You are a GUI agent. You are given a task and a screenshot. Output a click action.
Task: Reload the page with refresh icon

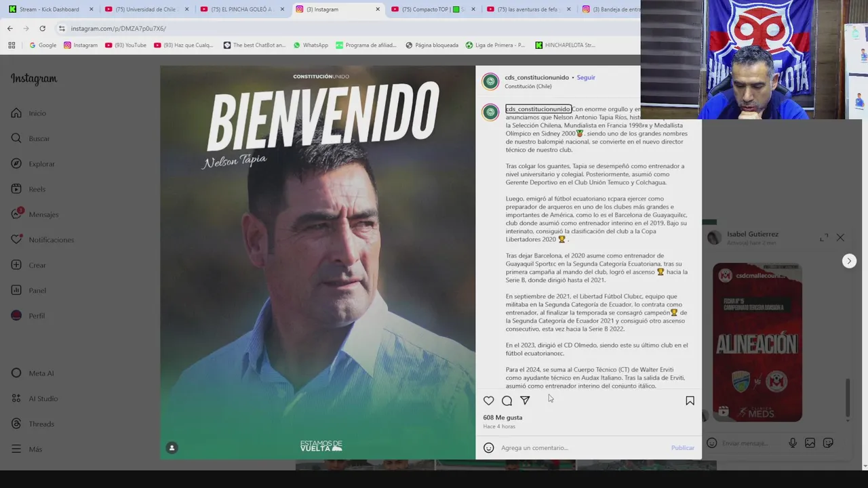[42, 28]
